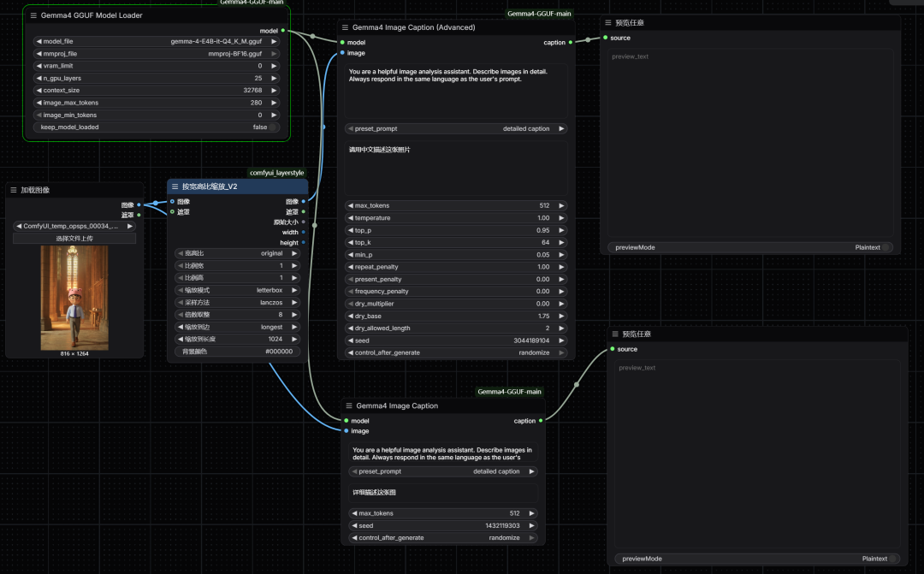Viewport: 924px width, 574px height.
Task: Increase temperature value with right arrow
Action: click(x=561, y=218)
